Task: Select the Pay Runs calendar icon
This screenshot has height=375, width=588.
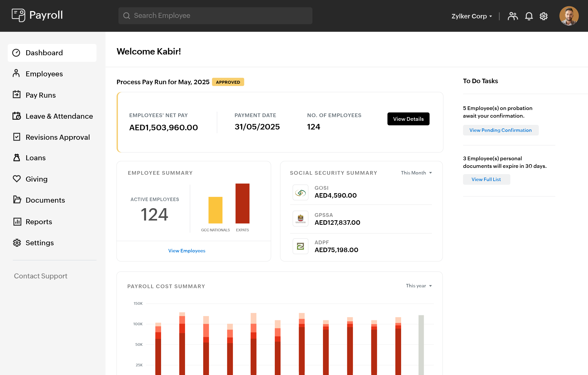Action: coord(16,95)
